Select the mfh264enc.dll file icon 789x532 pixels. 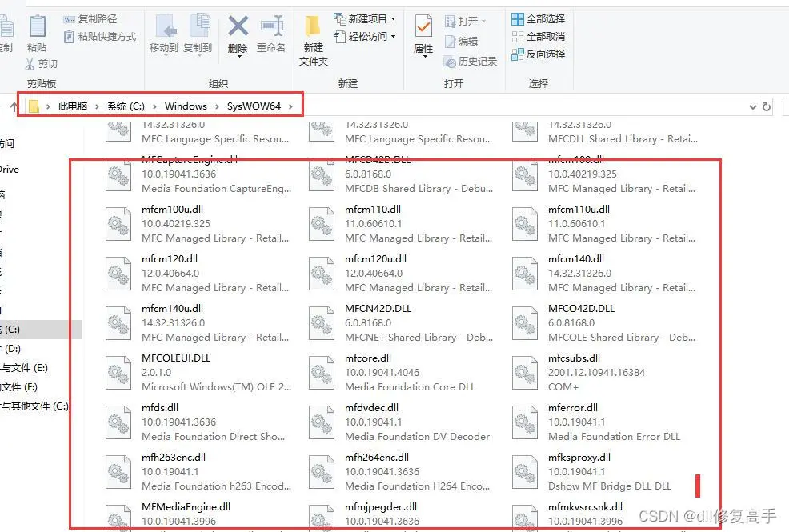pos(322,472)
